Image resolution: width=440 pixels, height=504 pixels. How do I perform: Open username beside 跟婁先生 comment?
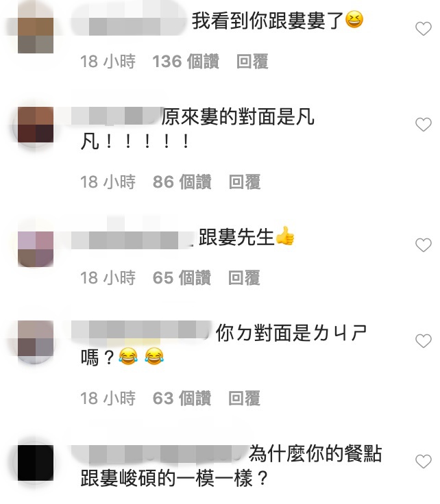132,240
